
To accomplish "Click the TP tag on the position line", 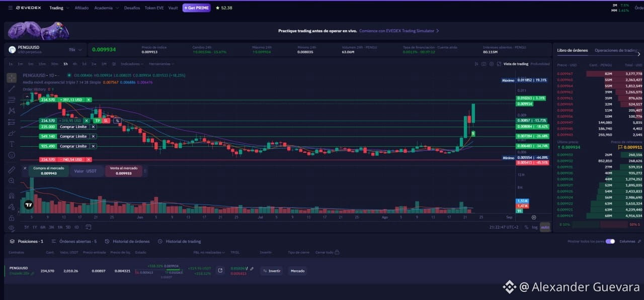I will coord(98,121).
